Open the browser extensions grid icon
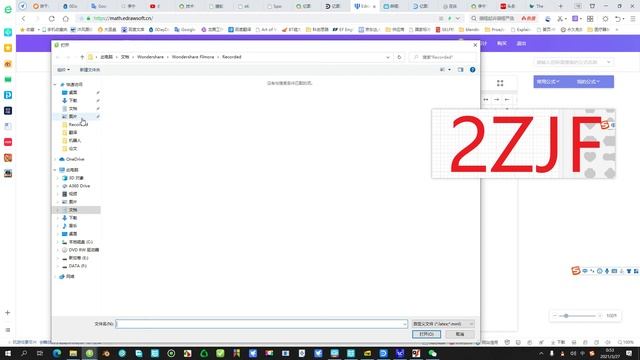Screen dimensions: 640x360 [590, 18]
